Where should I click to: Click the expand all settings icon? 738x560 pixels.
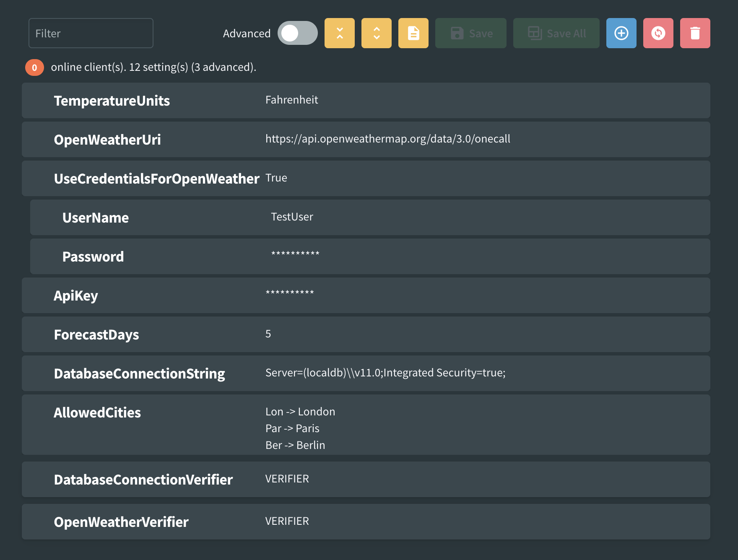377,33
